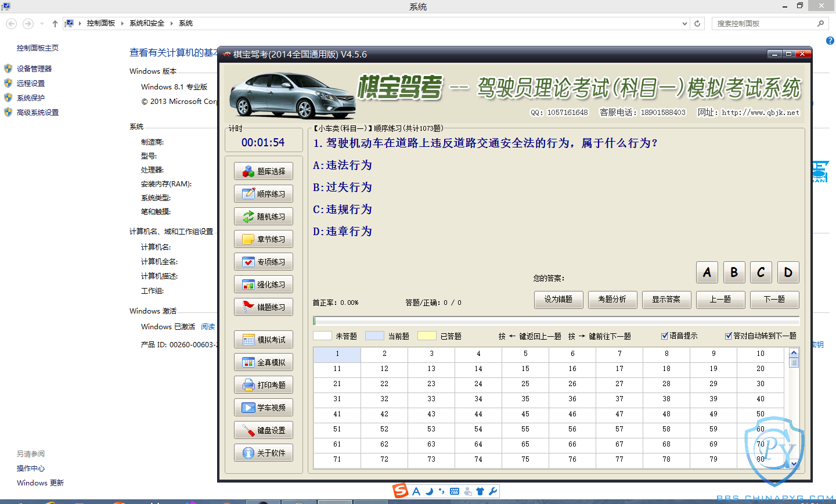The height and width of the screenshot is (504, 836).
Task: Toggle the IME English/Chinese A mode icon
Action: click(x=416, y=491)
